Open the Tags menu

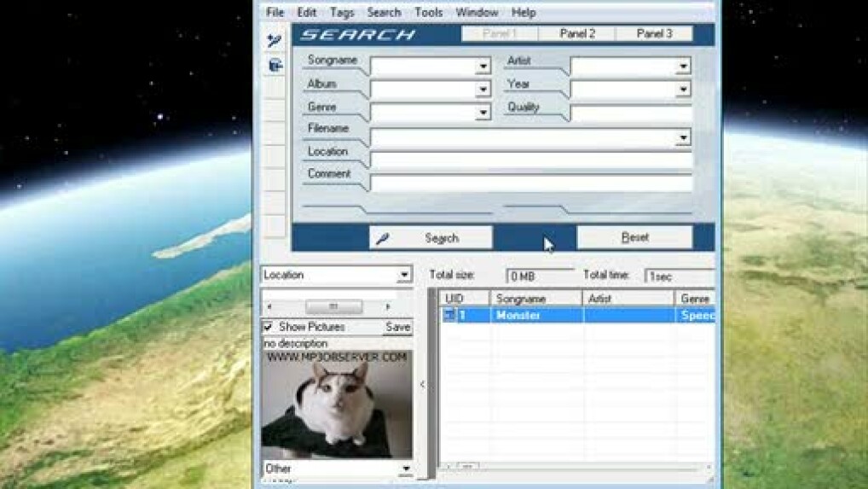[x=342, y=13]
